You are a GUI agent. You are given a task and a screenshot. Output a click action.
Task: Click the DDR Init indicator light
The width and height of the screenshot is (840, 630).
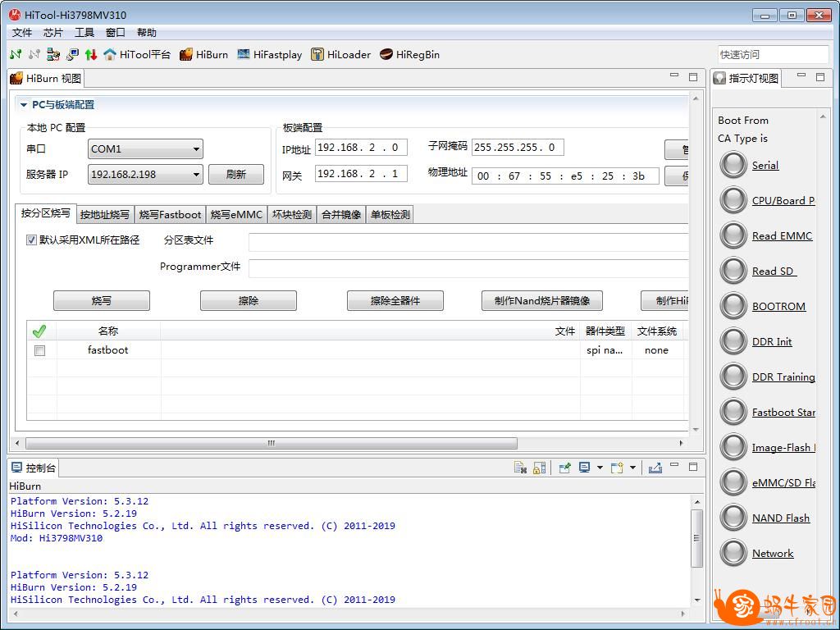tap(733, 341)
